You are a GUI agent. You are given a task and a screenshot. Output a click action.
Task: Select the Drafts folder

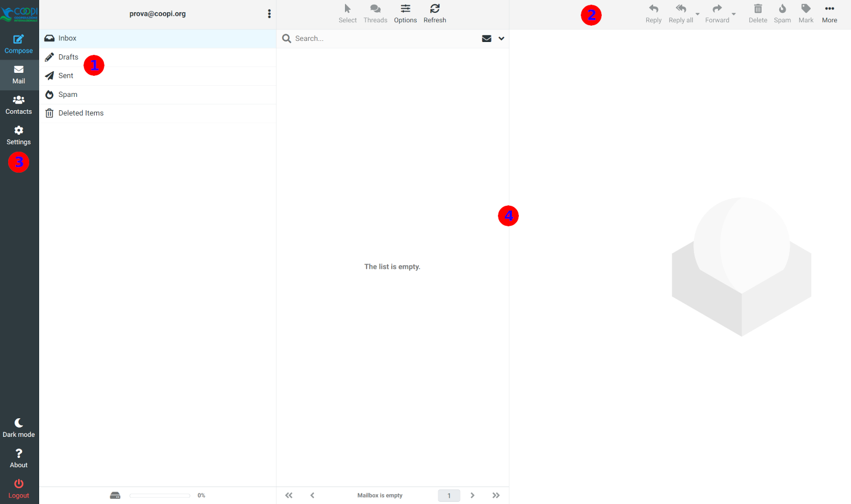click(68, 57)
